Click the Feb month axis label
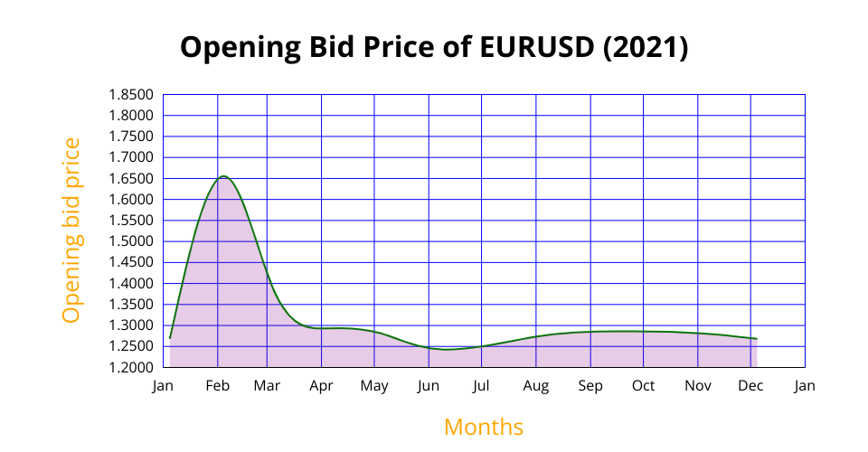Viewport: 868px width, 452px height. (217, 386)
